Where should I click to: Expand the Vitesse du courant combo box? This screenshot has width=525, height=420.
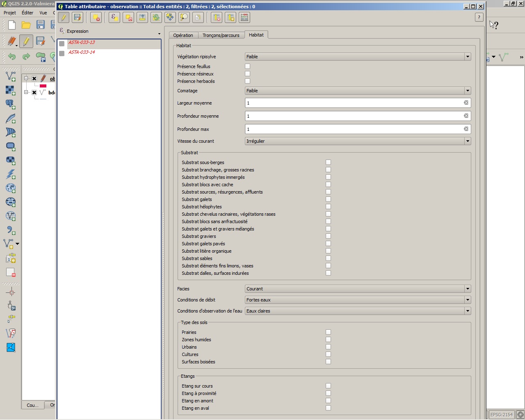click(x=358, y=141)
